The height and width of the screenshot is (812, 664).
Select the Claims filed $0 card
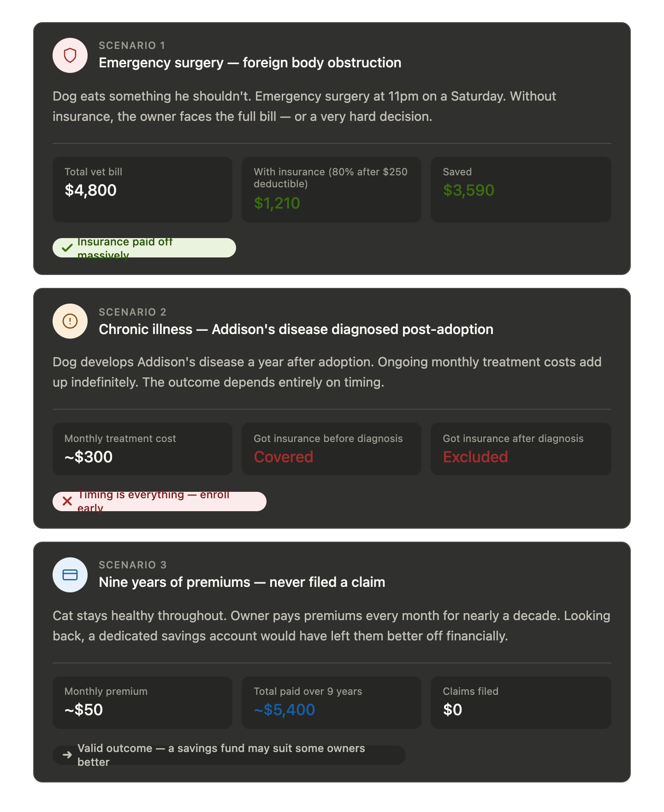(521, 703)
